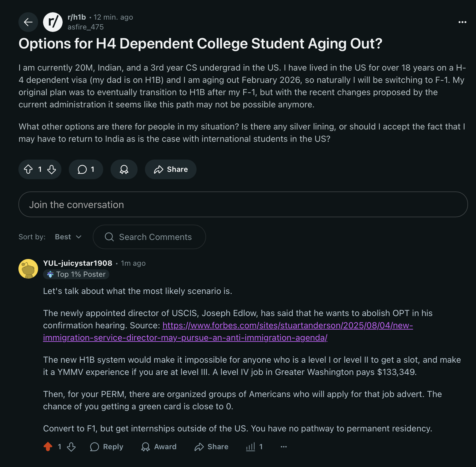This screenshot has width=476, height=467.
Task: Open the r/h1b subreddit avatar
Action: point(53,22)
